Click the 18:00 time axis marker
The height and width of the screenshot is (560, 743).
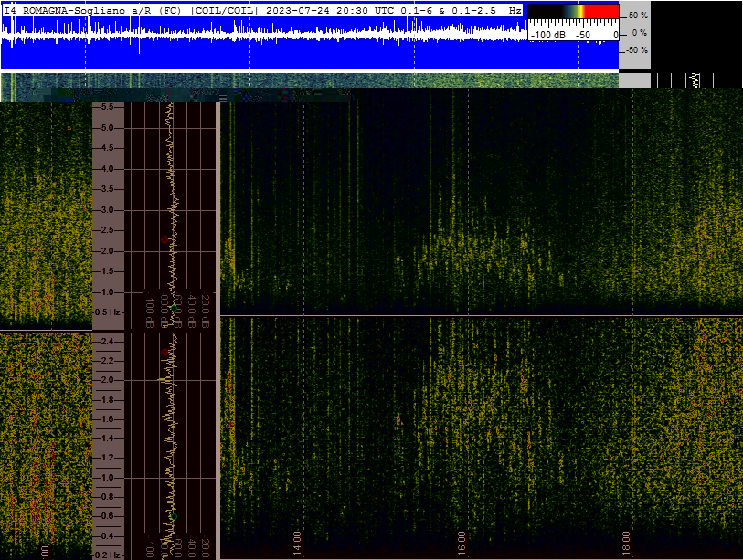coord(626,544)
